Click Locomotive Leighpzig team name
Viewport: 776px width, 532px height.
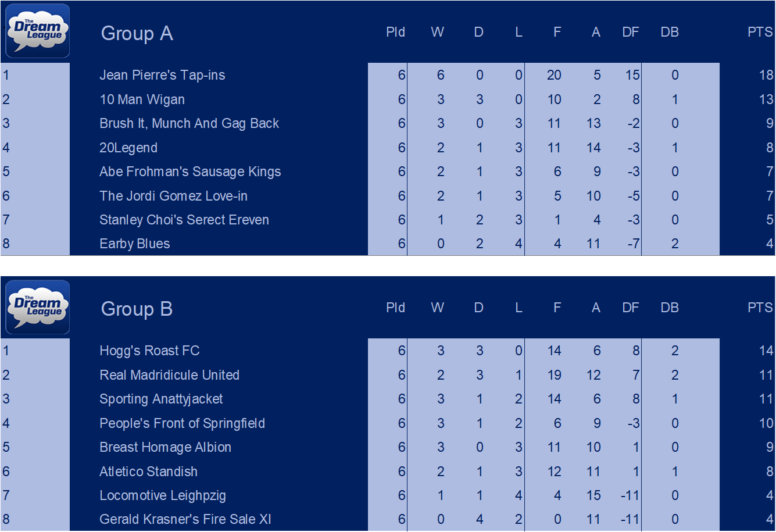[163, 496]
